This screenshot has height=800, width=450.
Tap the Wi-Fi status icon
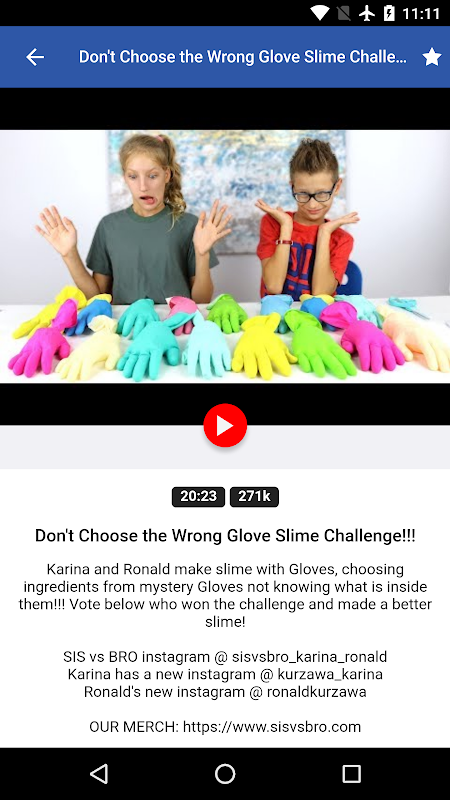click(x=320, y=13)
